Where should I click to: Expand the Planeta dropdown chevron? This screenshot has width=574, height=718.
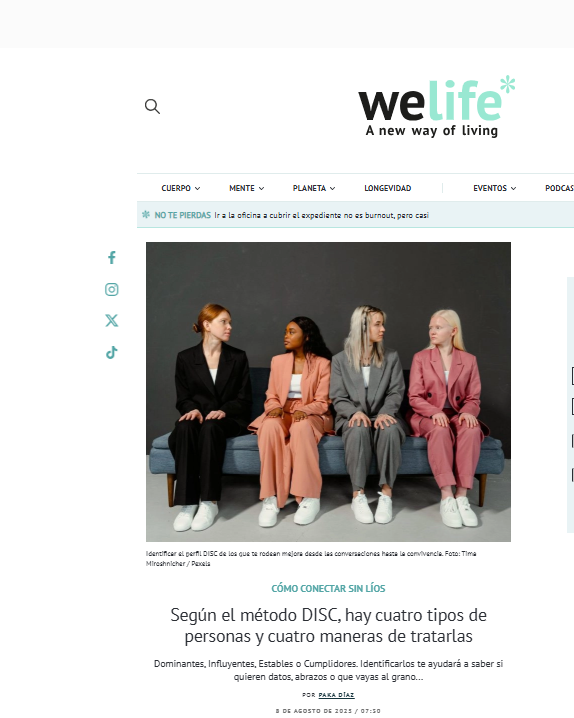pyautogui.click(x=332, y=188)
